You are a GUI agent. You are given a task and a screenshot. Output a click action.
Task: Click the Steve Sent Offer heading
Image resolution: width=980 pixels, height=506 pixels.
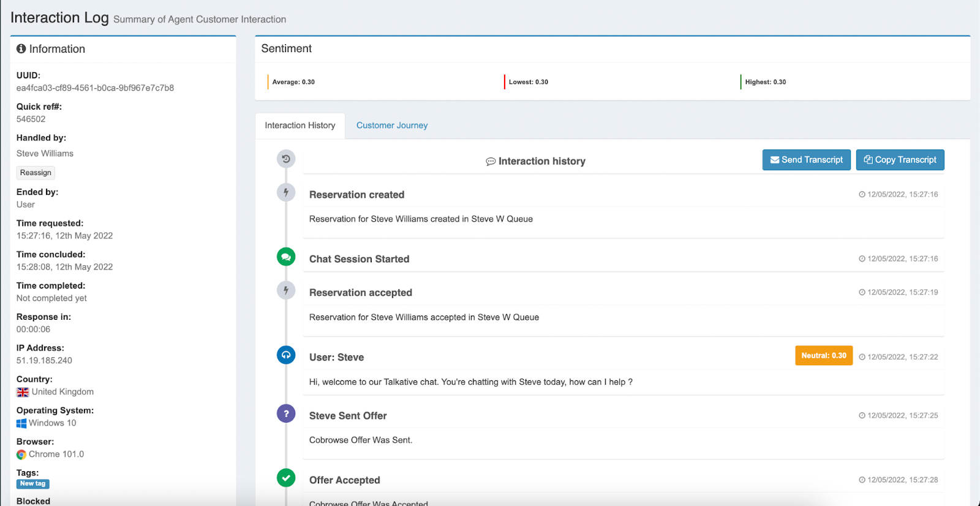(x=348, y=416)
